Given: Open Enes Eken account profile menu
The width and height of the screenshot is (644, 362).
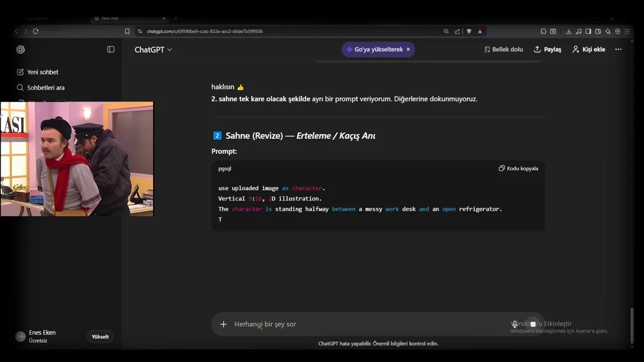Looking at the screenshot, I should pos(42,336).
